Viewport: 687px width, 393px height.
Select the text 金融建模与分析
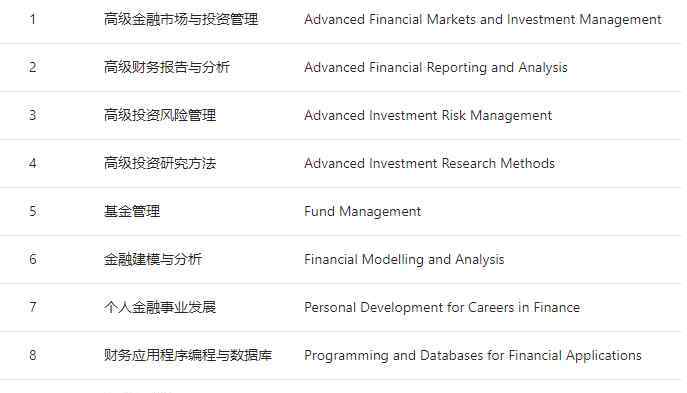click(153, 259)
